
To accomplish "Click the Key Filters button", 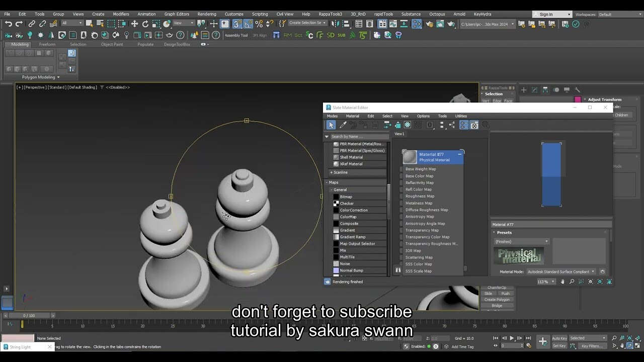I will click(x=592, y=346).
